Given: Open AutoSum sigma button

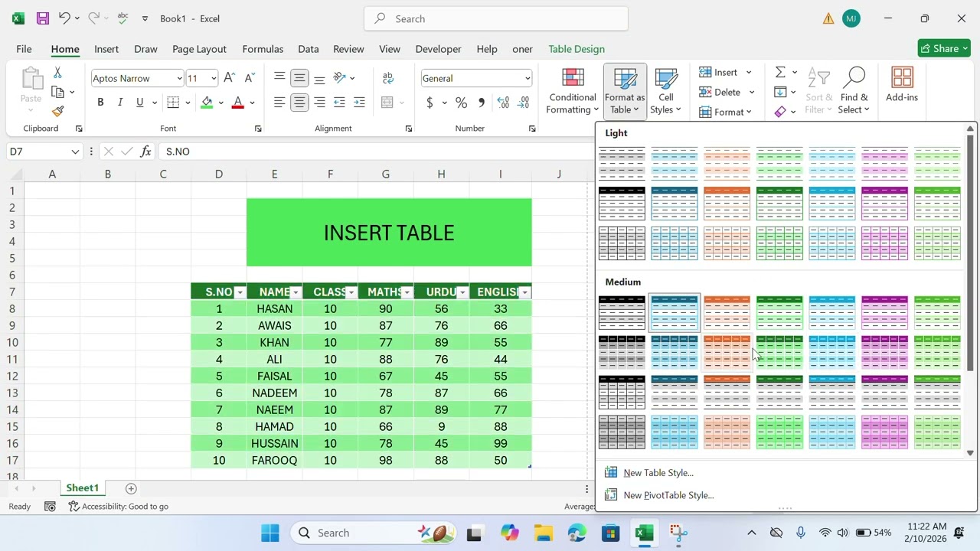Looking at the screenshot, I should point(780,72).
